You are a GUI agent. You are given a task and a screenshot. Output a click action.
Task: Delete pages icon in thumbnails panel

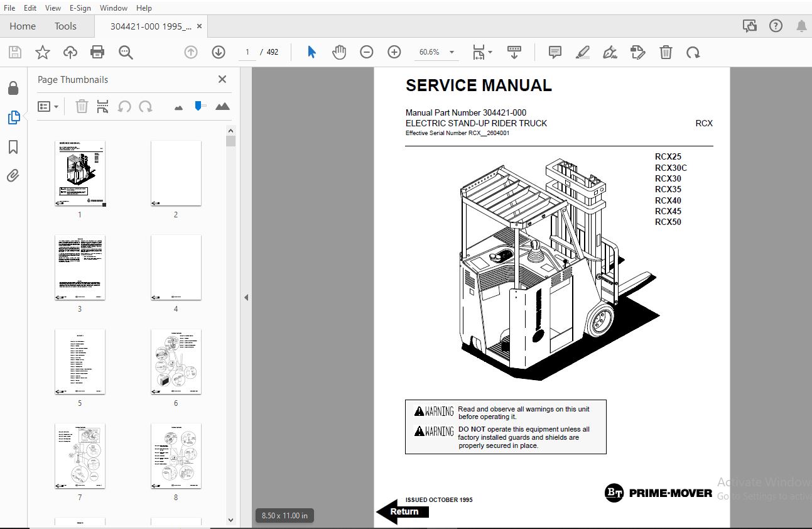click(82, 106)
